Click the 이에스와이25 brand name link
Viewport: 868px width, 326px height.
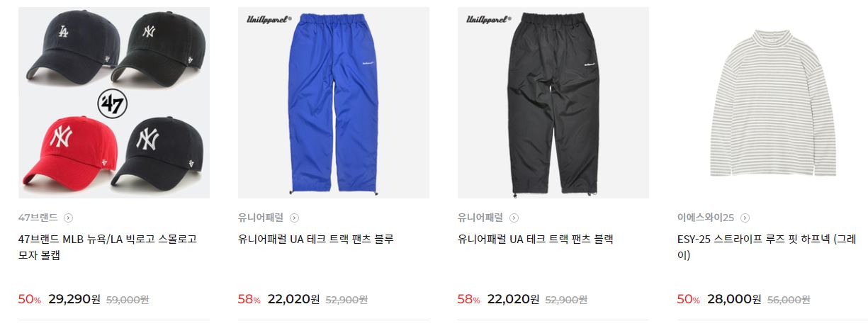pos(706,218)
